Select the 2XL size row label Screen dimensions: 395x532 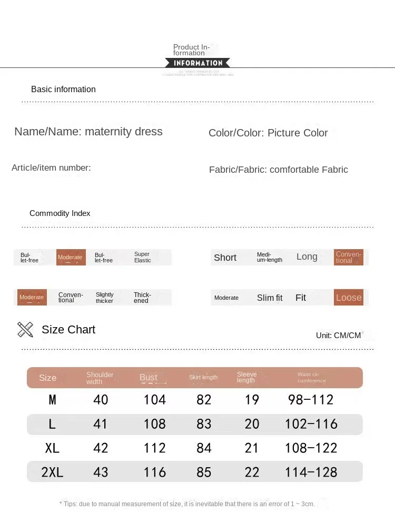[x=52, y=472]
